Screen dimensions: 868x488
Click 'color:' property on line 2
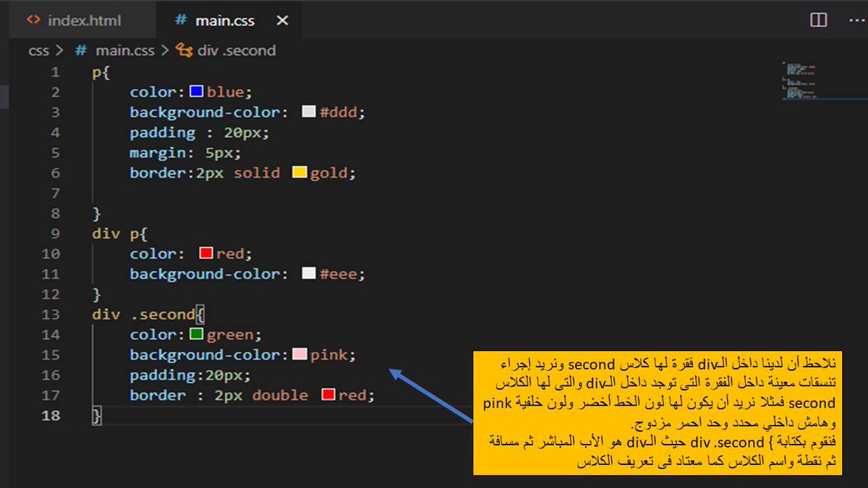point(158,92)
